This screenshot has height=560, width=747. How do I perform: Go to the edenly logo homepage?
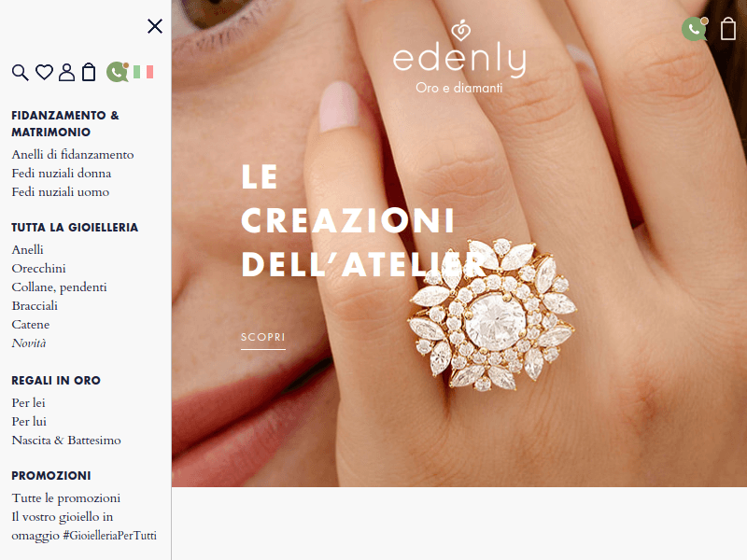[x=459, y=56]
